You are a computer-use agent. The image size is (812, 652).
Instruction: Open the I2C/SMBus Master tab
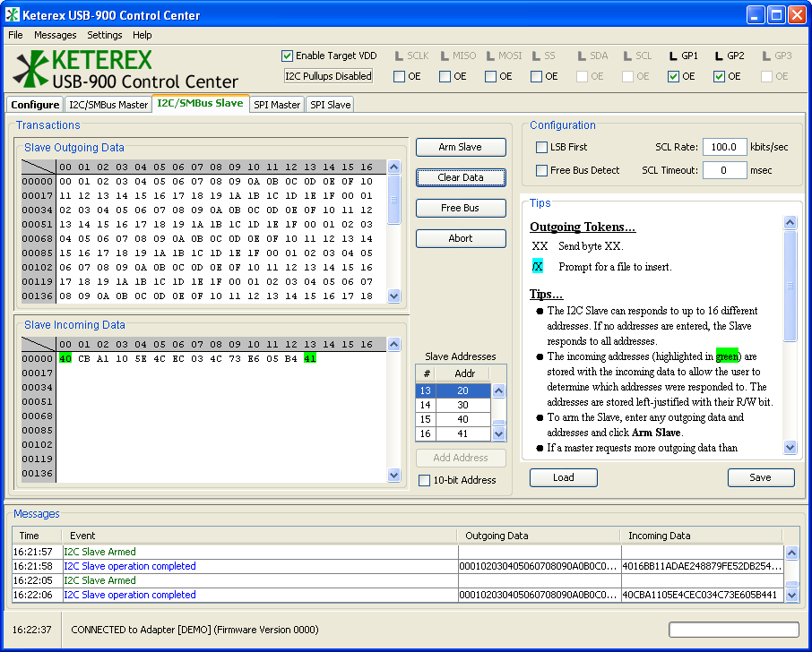108,105
